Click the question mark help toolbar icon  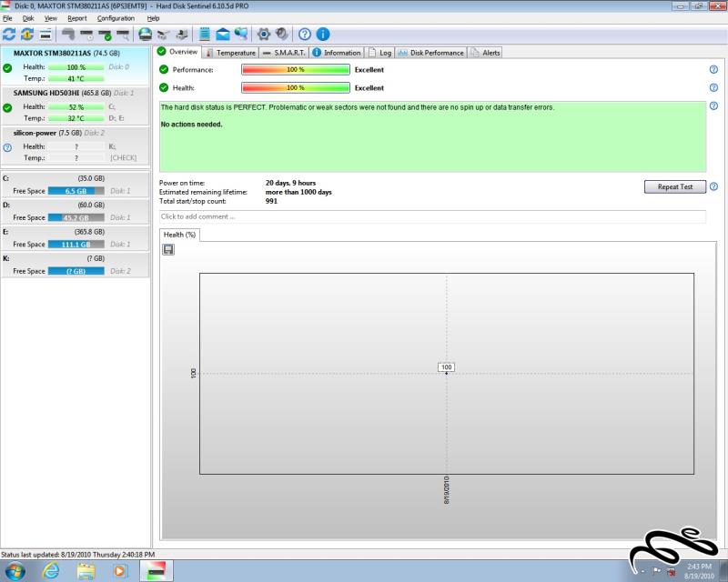(x=305, y=35)
